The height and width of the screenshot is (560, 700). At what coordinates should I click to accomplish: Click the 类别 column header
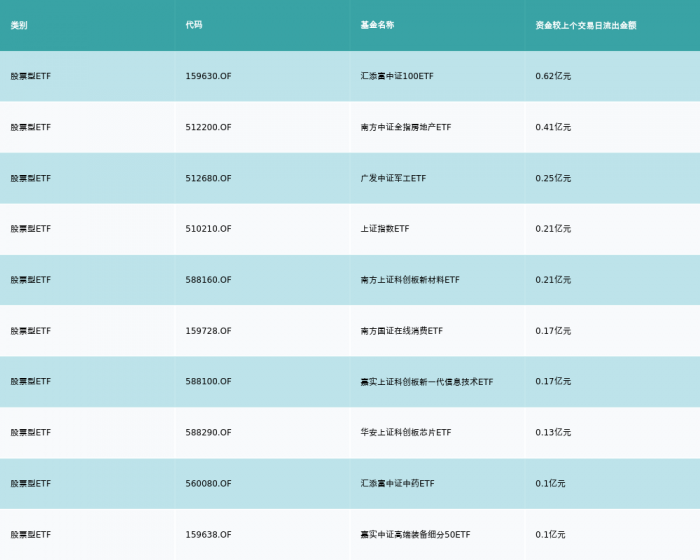tap(19, 25)
